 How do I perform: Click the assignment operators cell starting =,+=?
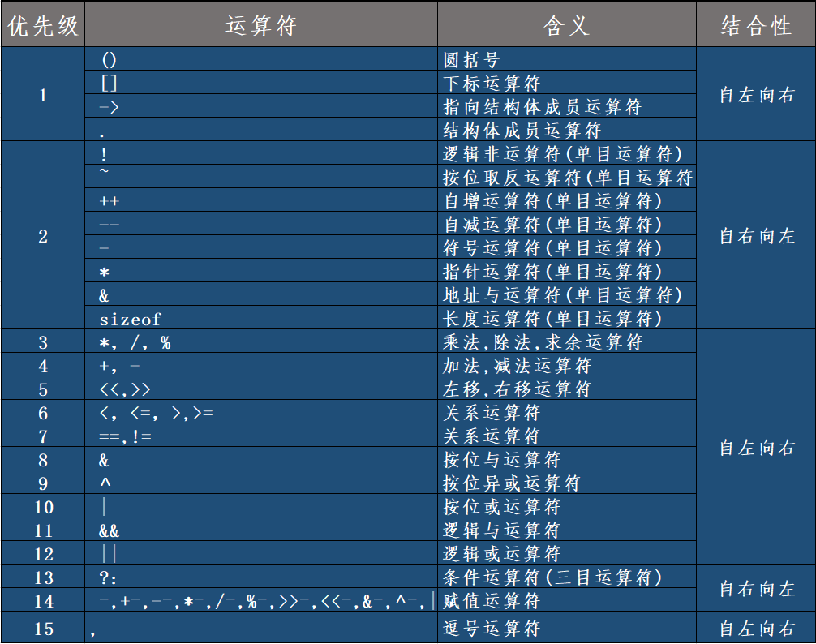coord(260,599)
